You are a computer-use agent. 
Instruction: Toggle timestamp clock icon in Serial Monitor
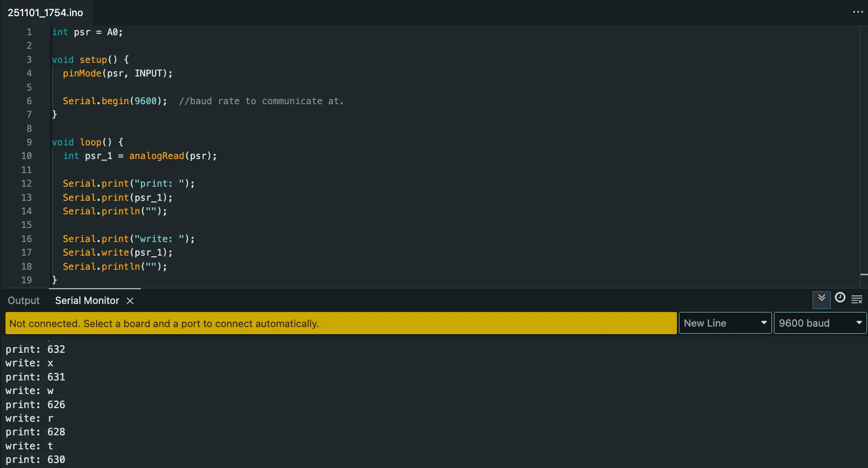click(840, 298)
